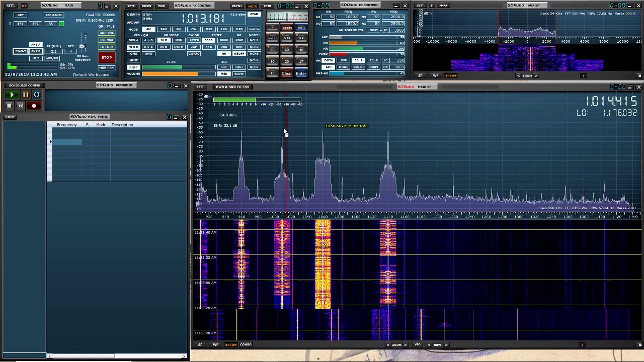The image size is (644, 362).
Task: Zoom out the Main SP spectrum
Action: (x=387, y=345)
